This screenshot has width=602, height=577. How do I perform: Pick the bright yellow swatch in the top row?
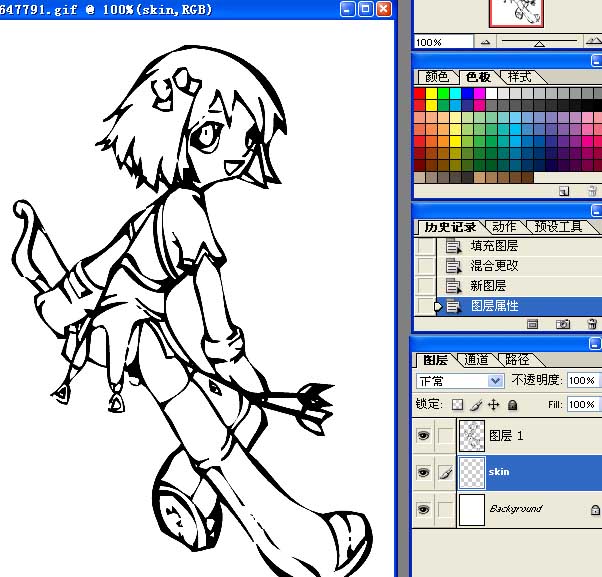pos(432,94)
